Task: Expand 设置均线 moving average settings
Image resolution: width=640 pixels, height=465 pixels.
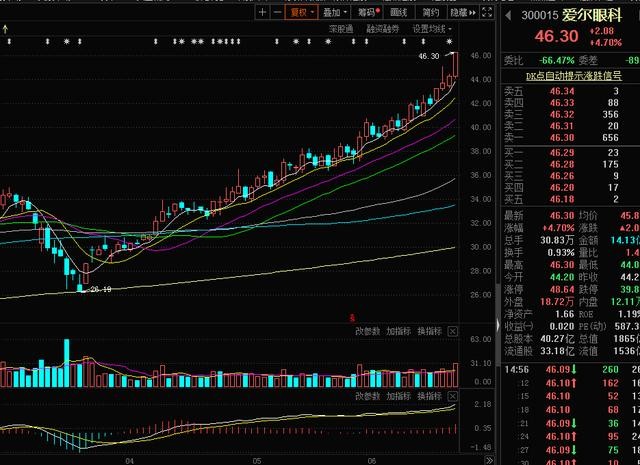Action: pos(432,29)
